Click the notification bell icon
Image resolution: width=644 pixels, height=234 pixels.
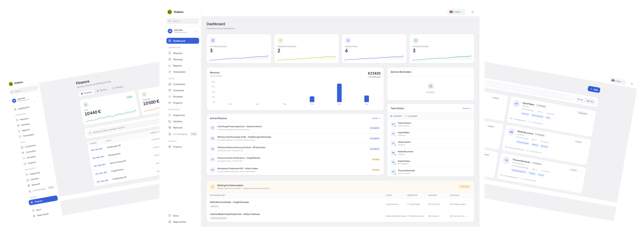472,12
